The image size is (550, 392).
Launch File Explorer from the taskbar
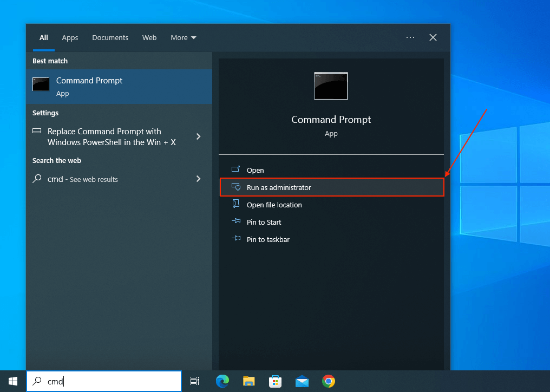tap(248, 381)
